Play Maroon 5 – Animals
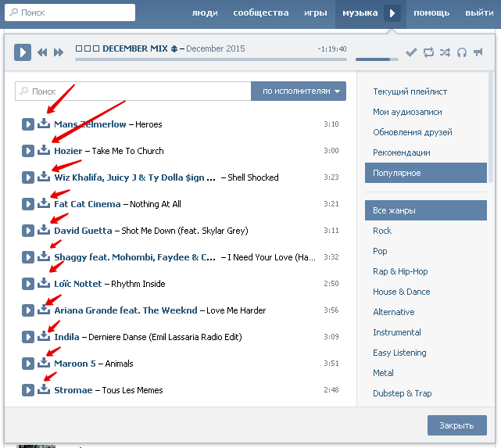Image resolution: width=501 pixels, height=448 pixels. tap(28, 364)
